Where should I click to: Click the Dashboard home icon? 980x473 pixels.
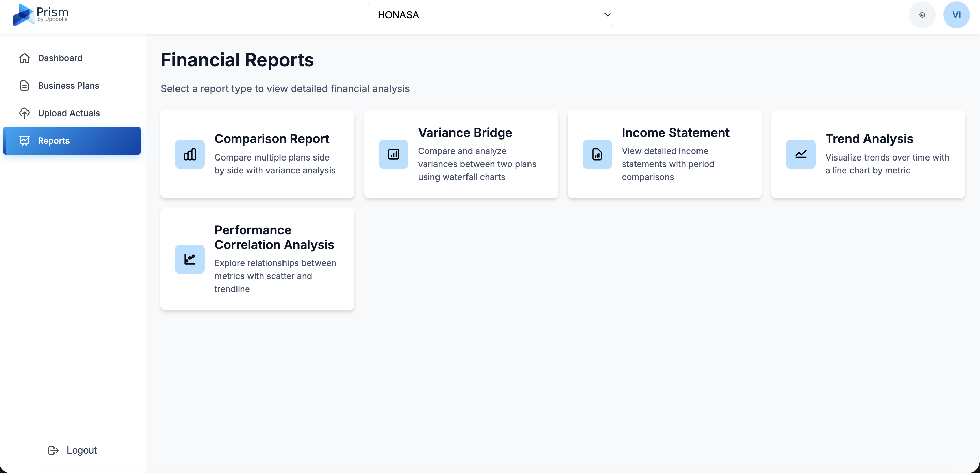pyautogui.click(x=24, y=58)
